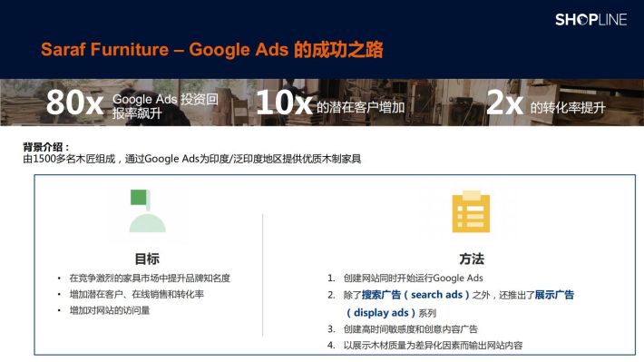Click the yellow clipboard method icon
The height and width of the screenshot is (362, 644).
(x=471, y=211)
